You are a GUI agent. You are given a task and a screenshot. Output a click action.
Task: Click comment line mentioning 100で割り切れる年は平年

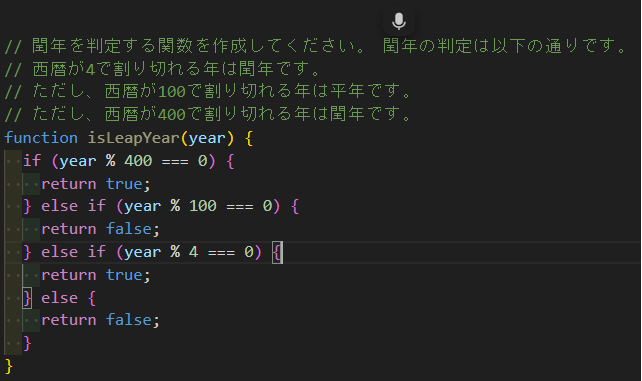click(x=208, y=91)
